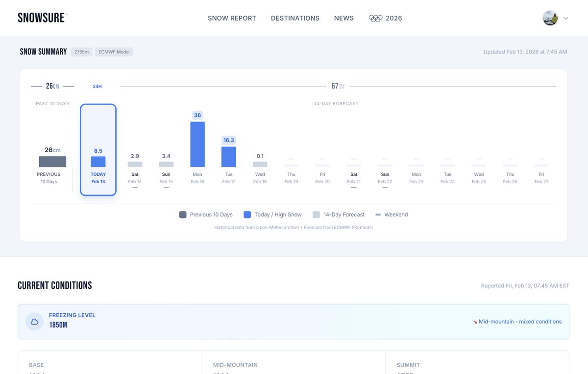This screenshot has height=374, width=588.
Task: Click the Olympic rings icon
Action: pyautogui.click(x=375, y=18)
